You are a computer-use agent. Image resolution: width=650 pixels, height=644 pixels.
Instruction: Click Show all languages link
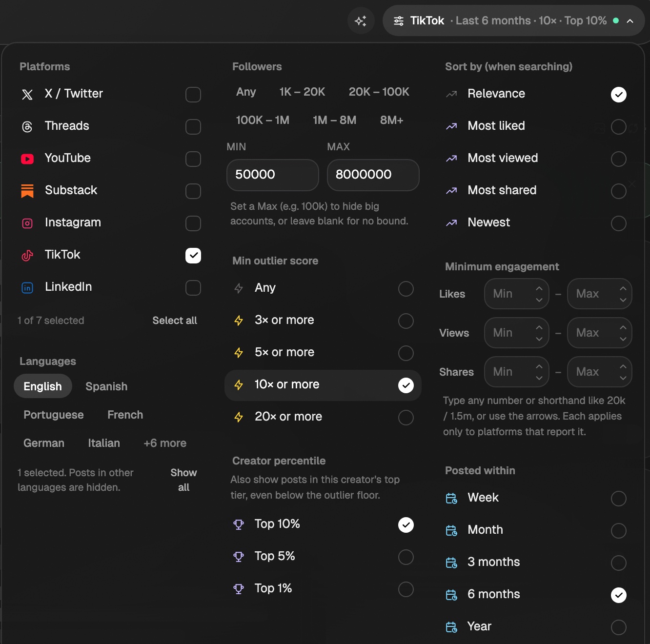pos(183,480)
